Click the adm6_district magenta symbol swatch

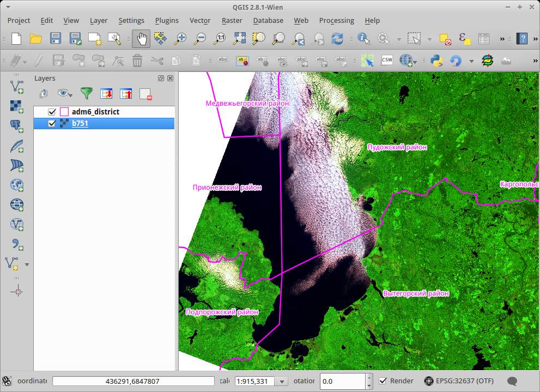(x=64, y=112)
